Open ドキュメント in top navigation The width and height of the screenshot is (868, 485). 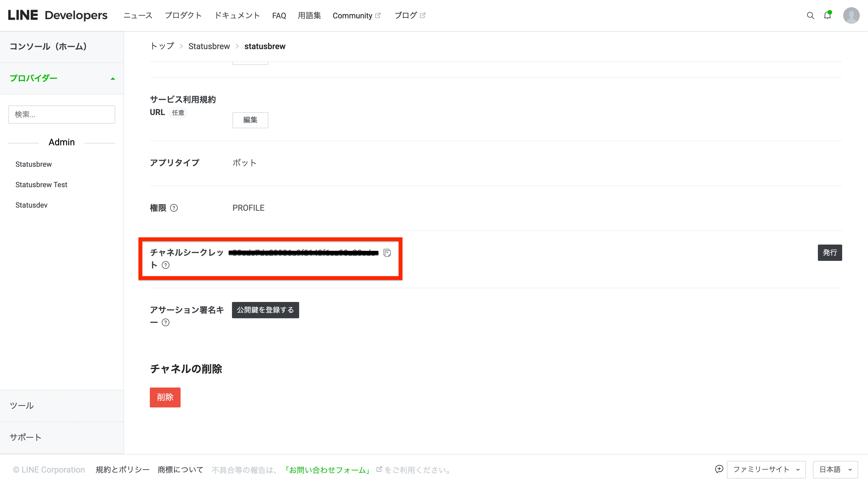(x=237, y=16)
